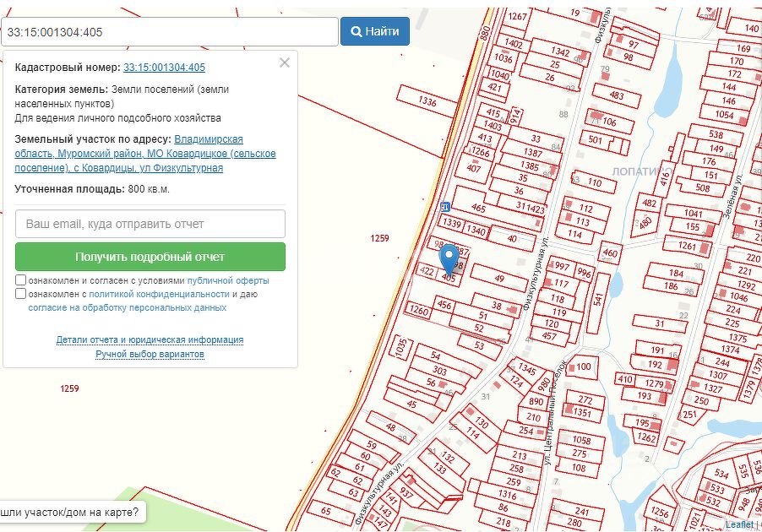Screen dimensions: 762x532
Task: Open the политикой конфиденциальности link
Action: [x=159, y=294]
